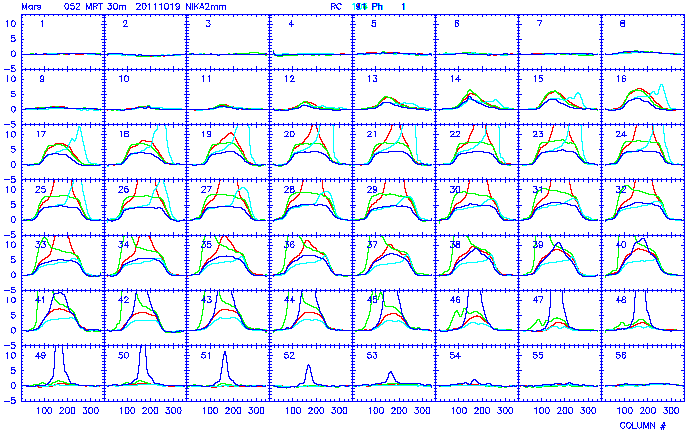689x433 pixels.
Task: Click subplot panel number 12
Action: click(311, 97)
